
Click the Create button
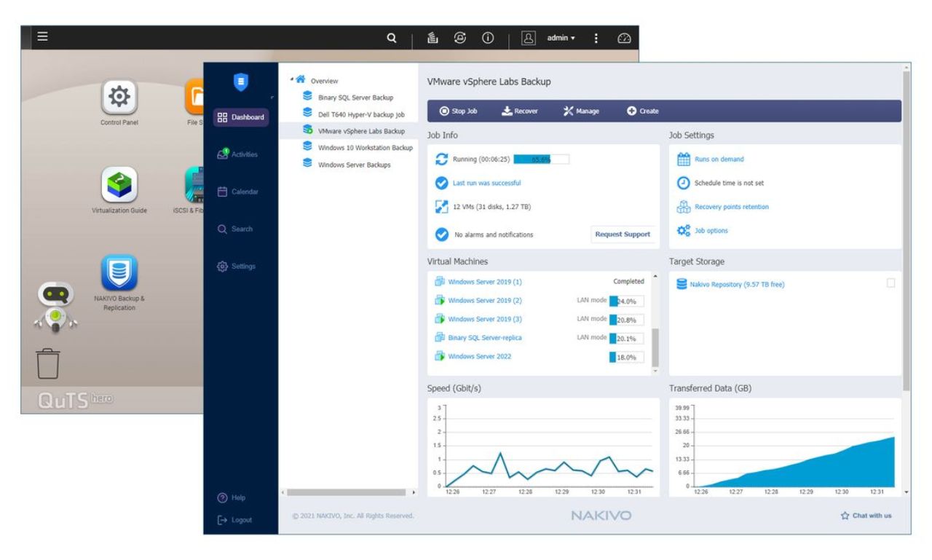[x=643, y=111]
